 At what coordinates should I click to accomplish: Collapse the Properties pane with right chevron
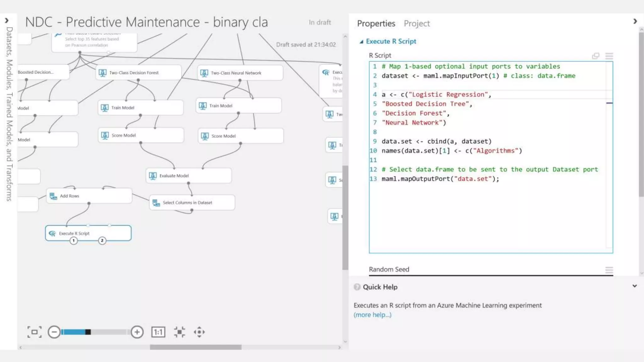(635, 21)
